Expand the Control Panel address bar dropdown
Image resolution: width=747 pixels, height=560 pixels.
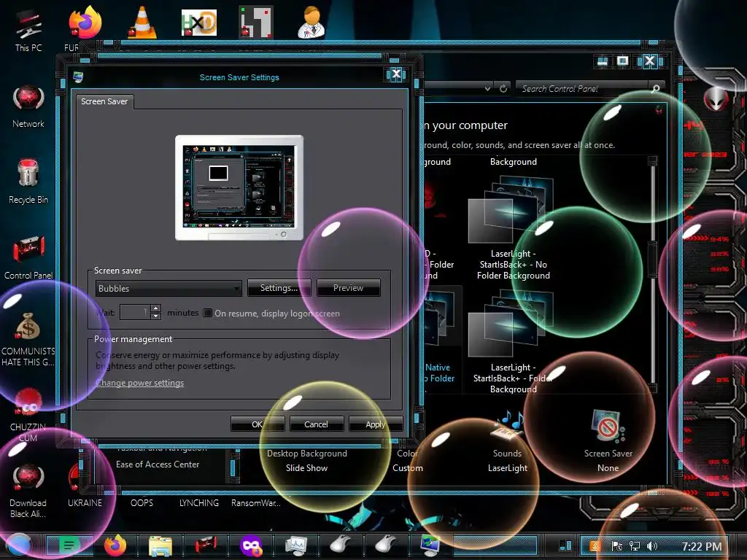(x=487, y=88)
